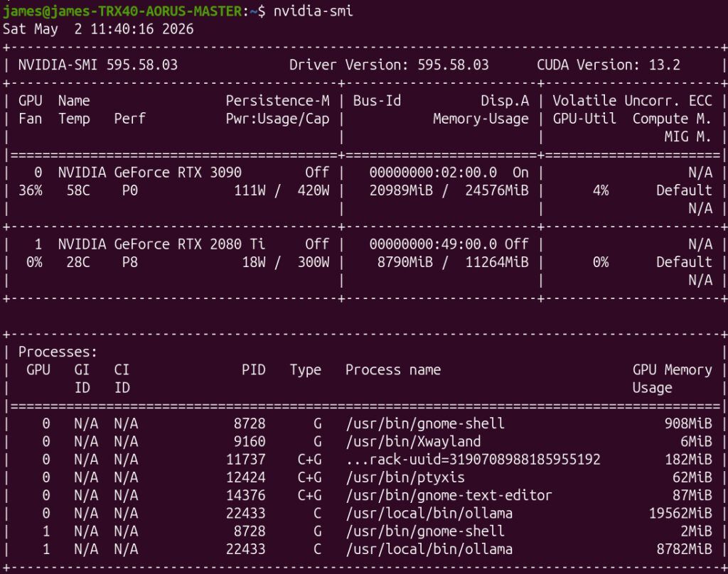Viewport: 728px width, 574px height.
Task: Select NVIDIA GeForce RTX 2080 Ti name
Action: 161,244
